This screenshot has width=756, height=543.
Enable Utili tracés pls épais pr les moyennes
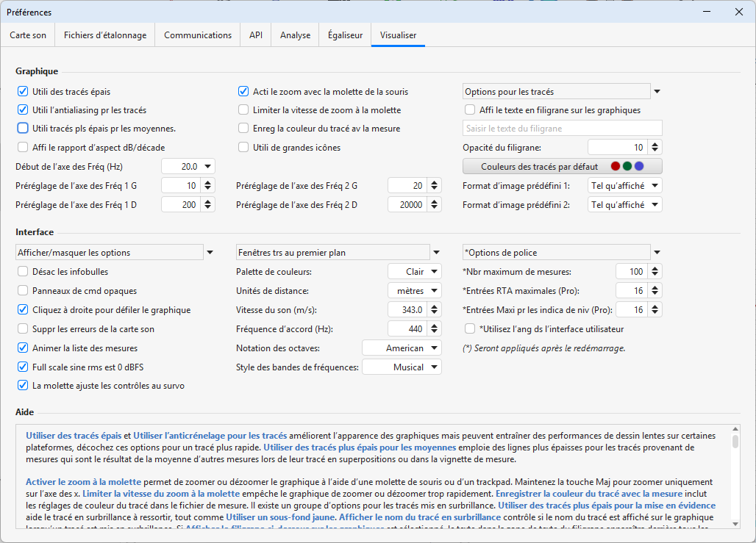coord(23,128)
